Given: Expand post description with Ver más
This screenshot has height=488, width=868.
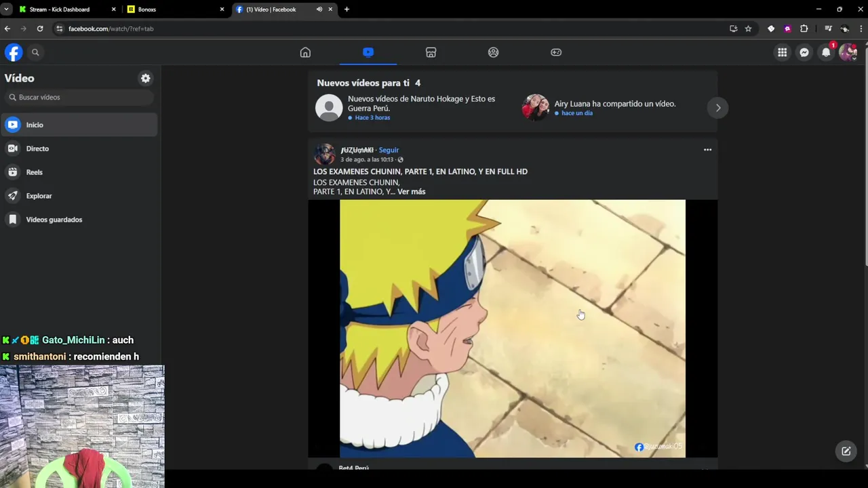Looking at the screenshot, I should point(411,192).
